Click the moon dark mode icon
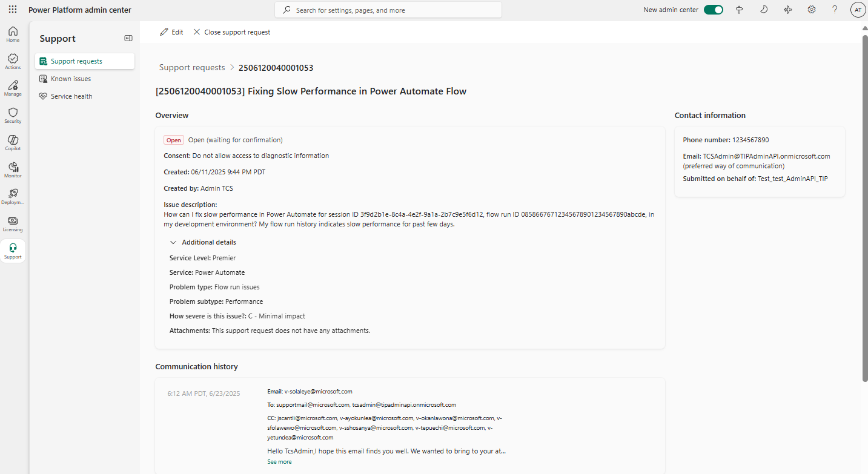The image size is (868, 474). point(764,10)
